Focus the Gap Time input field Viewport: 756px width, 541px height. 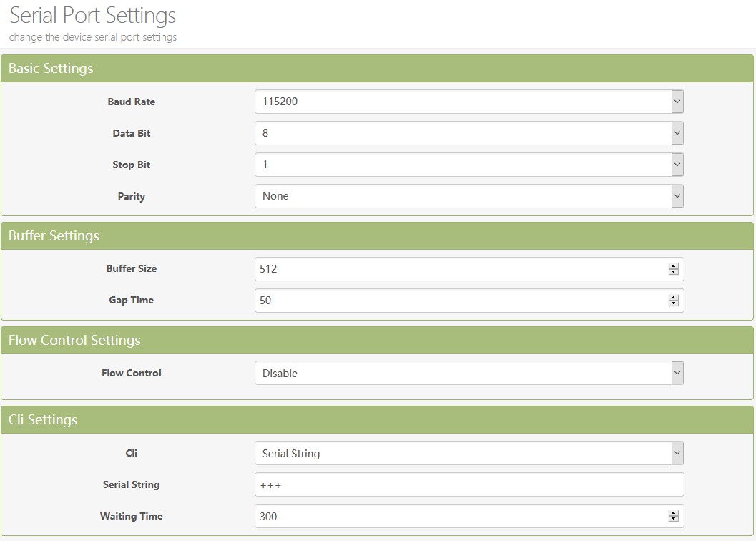tap(458, 301)
